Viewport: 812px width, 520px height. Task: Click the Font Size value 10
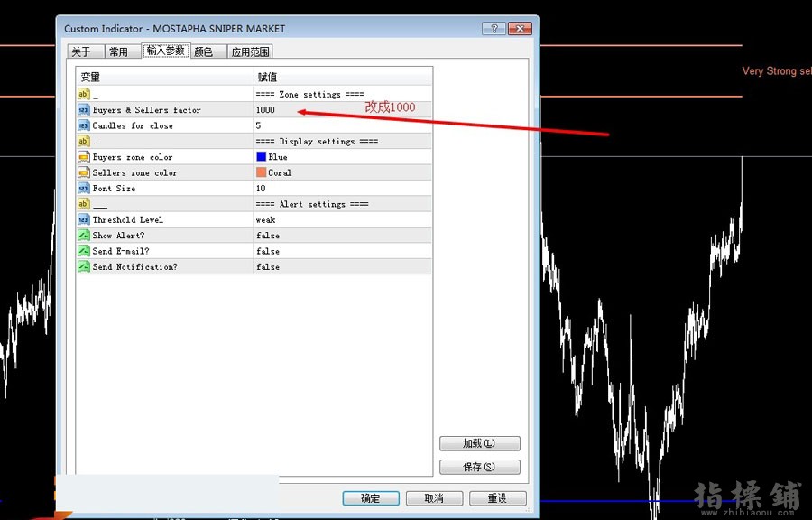point(261,188)
